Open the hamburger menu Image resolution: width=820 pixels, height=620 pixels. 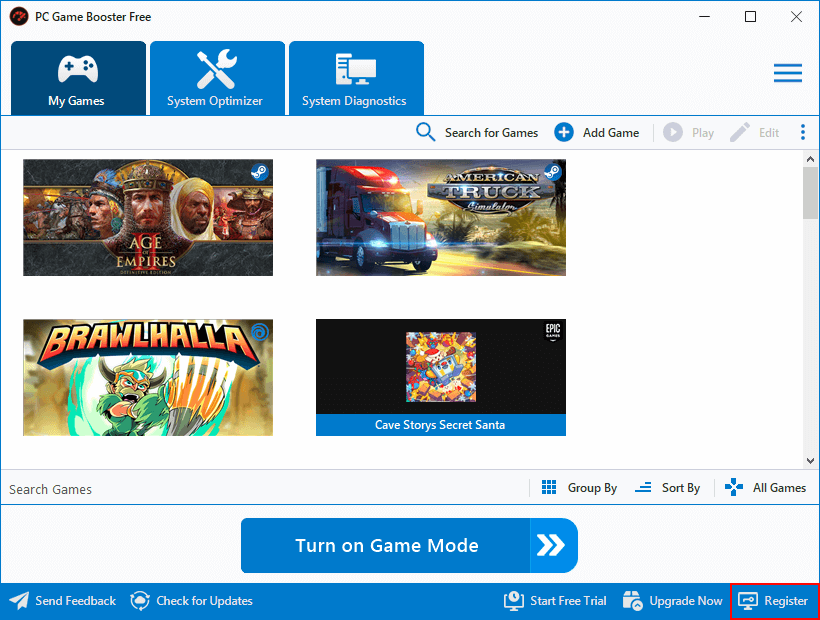coord(788,73)
